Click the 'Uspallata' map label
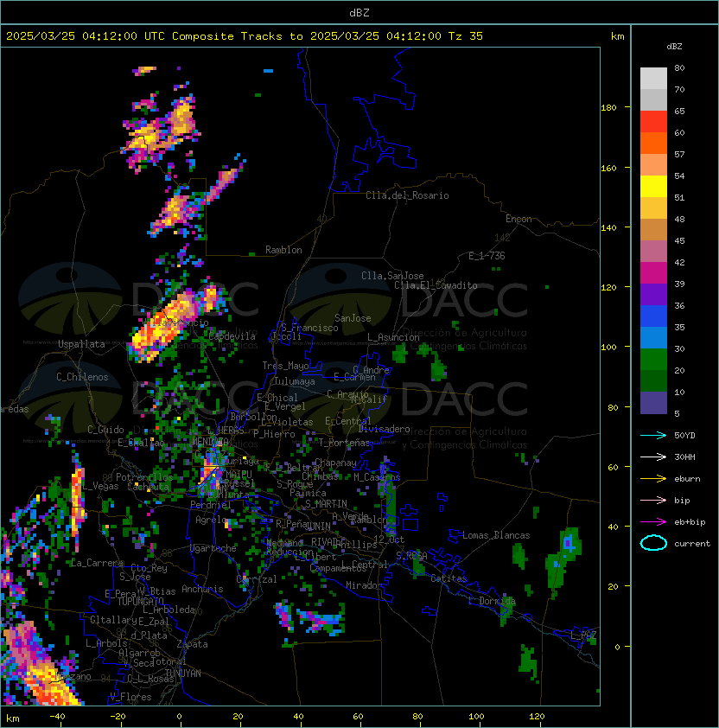This screenshot has height=728, width=719. (81, 344)
